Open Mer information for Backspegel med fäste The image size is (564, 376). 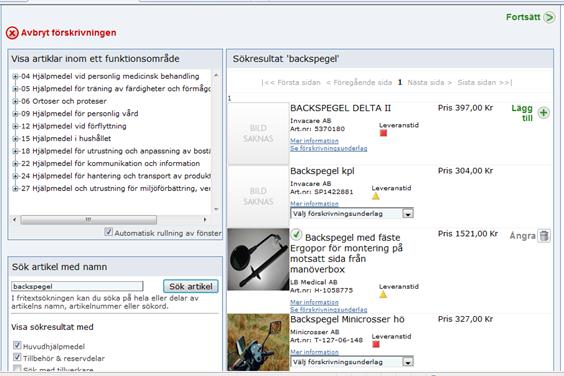314,302
